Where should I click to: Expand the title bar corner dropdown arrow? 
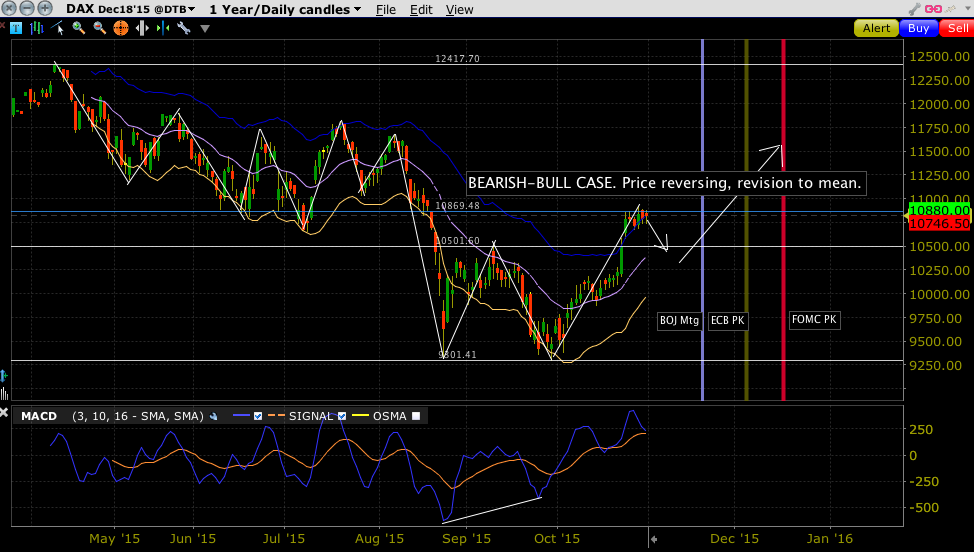(x=969, y=9)
